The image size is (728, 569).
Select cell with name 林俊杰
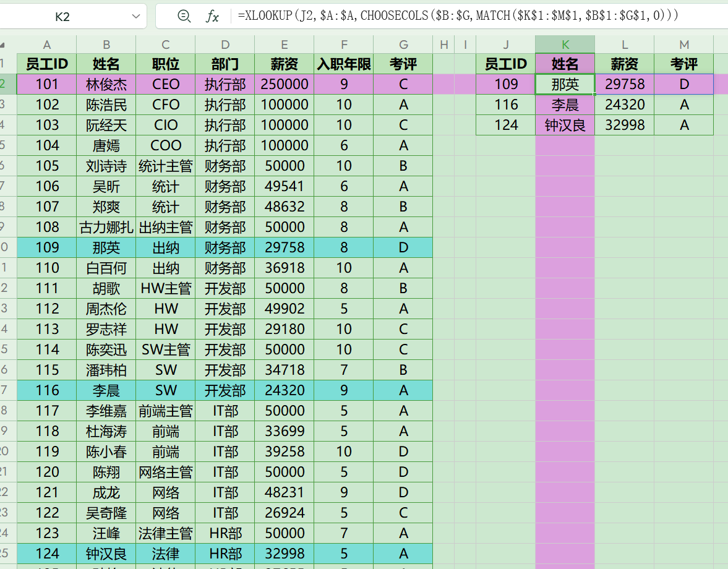tap(106, 84)
